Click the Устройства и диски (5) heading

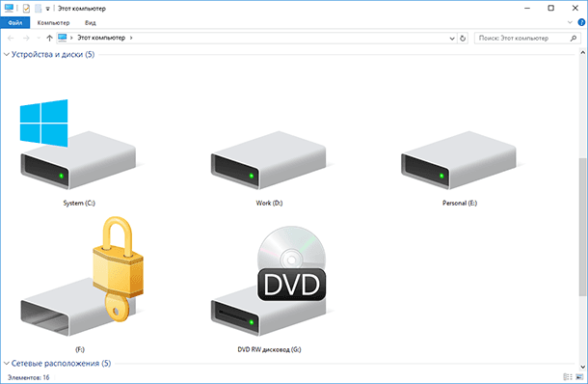pyautogui.click(x=53, y=54)
